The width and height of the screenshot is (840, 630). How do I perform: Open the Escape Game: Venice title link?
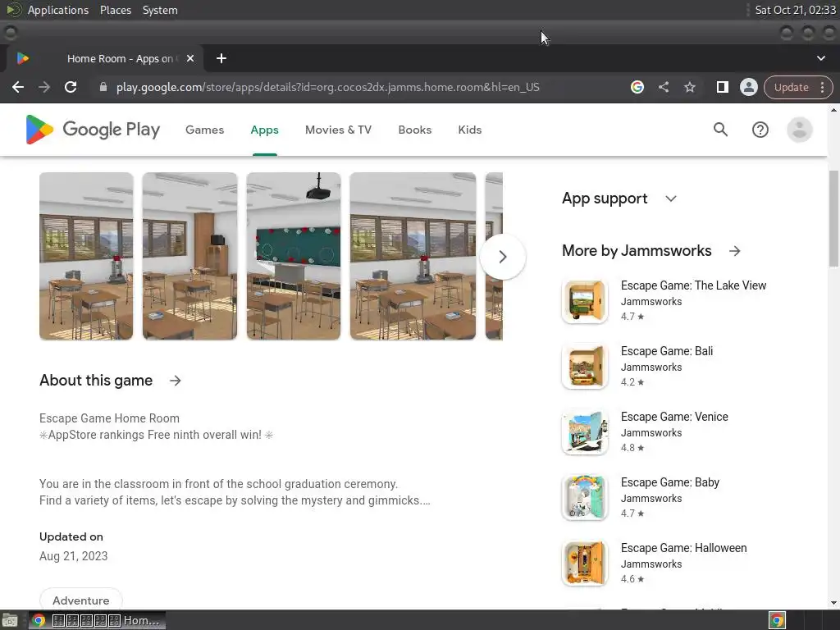point(674,417)
